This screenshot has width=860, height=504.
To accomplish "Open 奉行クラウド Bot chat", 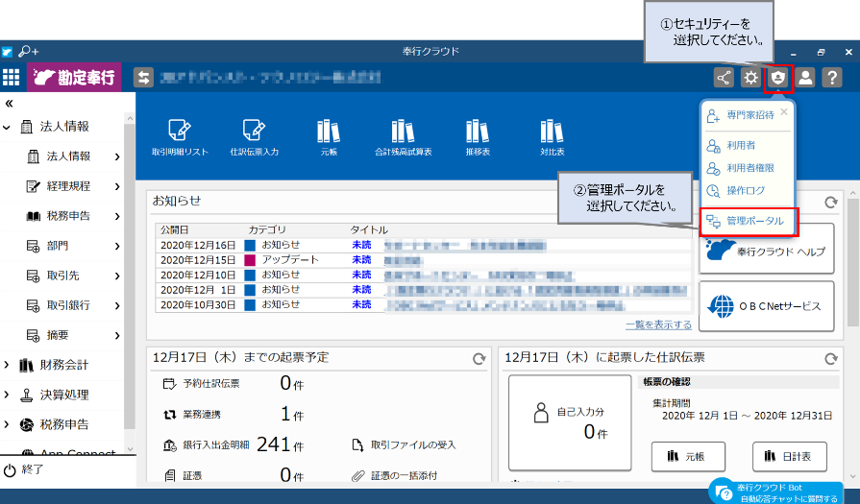I will tap(776, 492).
